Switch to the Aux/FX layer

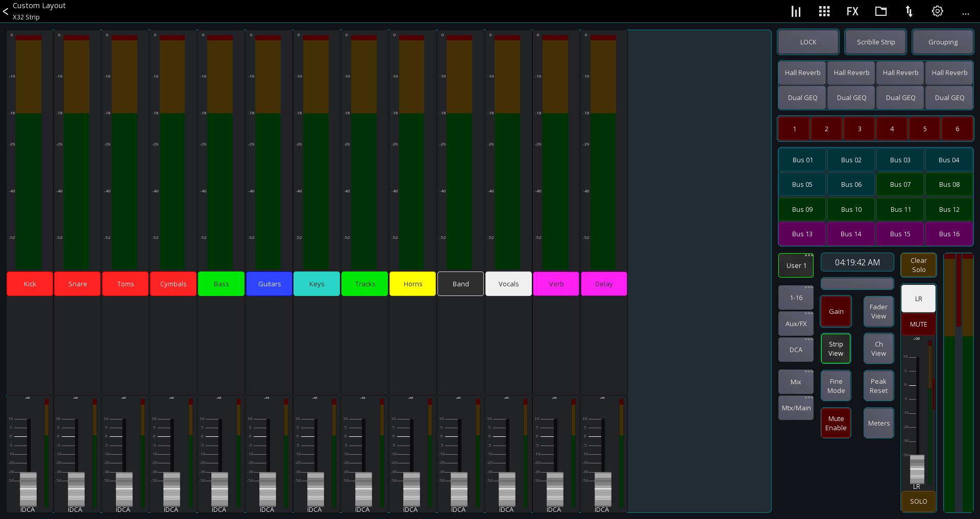796,324
